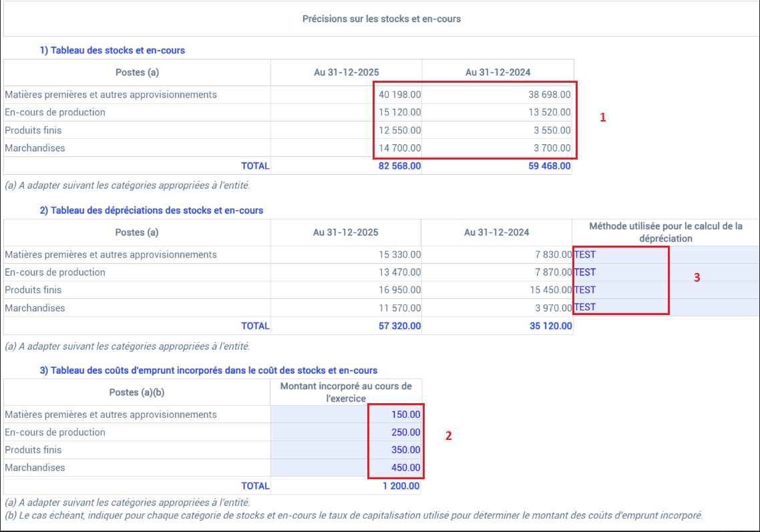
Task: Click the stocks total 82 568.00
Action: 399,166
